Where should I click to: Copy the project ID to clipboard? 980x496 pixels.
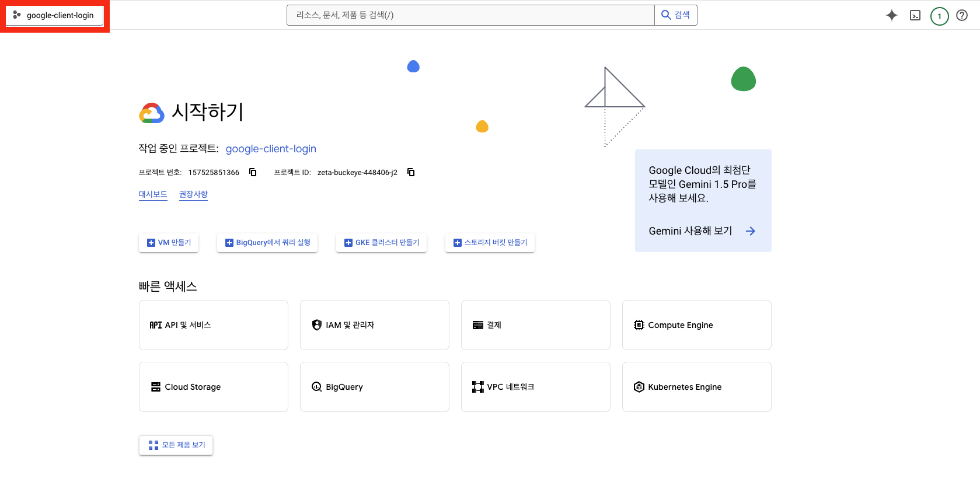coord(411,172)
